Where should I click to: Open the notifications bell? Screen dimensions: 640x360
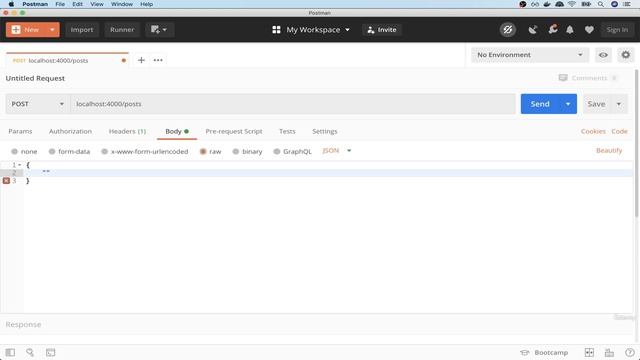[570, 30]
